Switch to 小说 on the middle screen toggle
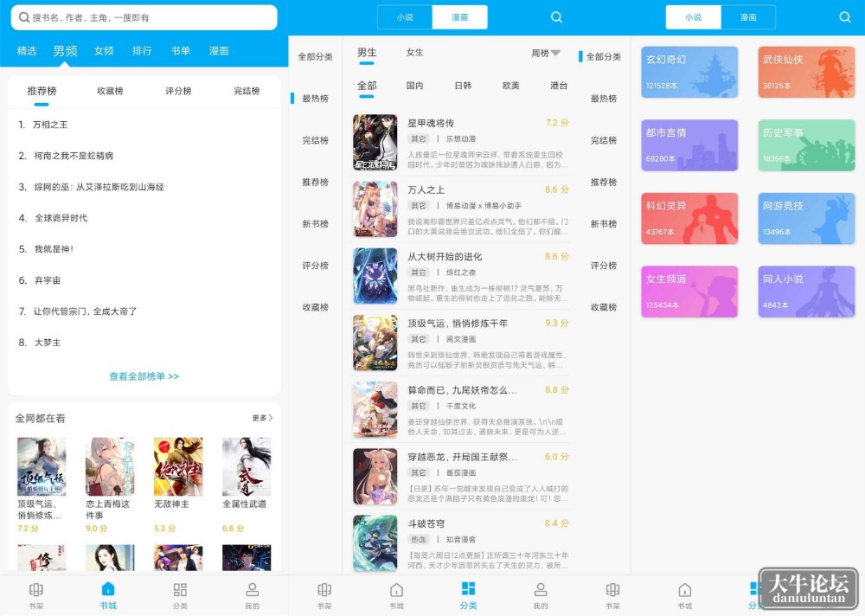The width and height of the screenshot is (865, 616). (x=405, y=17)
